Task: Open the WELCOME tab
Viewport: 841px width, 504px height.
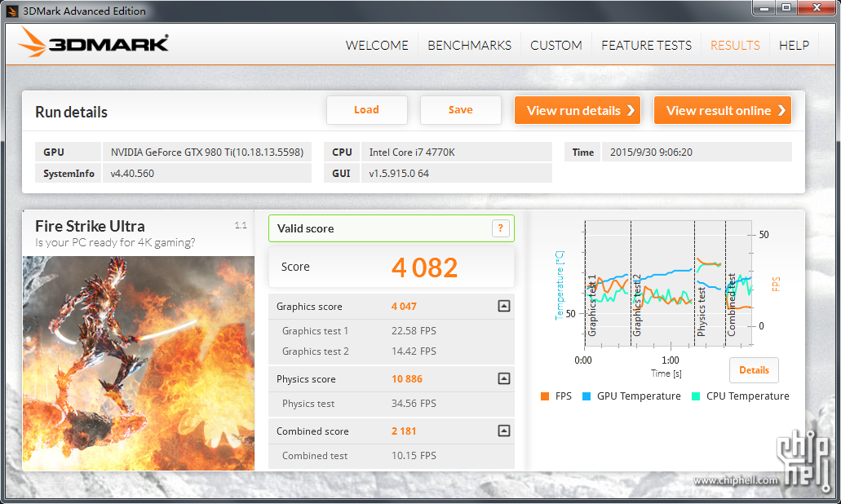Action: click(377, 46)
